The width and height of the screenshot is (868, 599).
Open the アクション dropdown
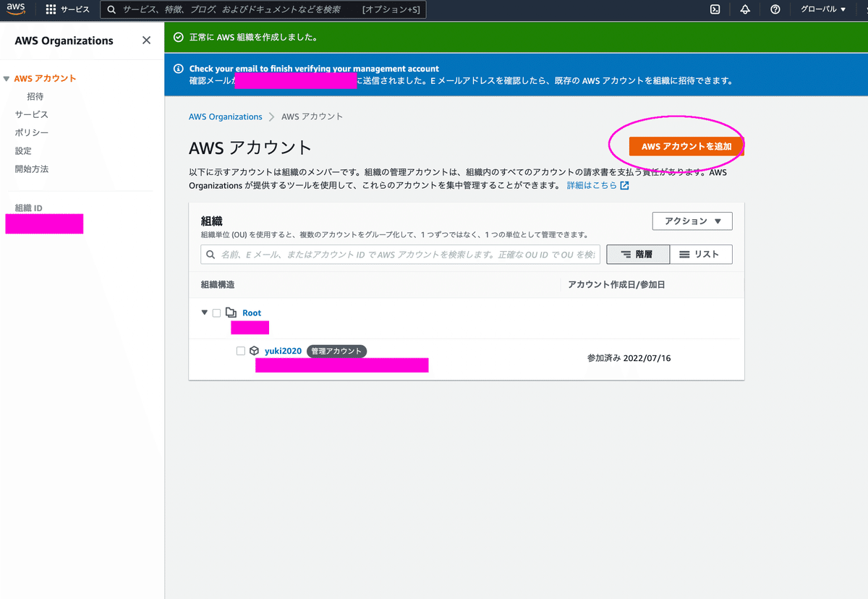(693, 221)
